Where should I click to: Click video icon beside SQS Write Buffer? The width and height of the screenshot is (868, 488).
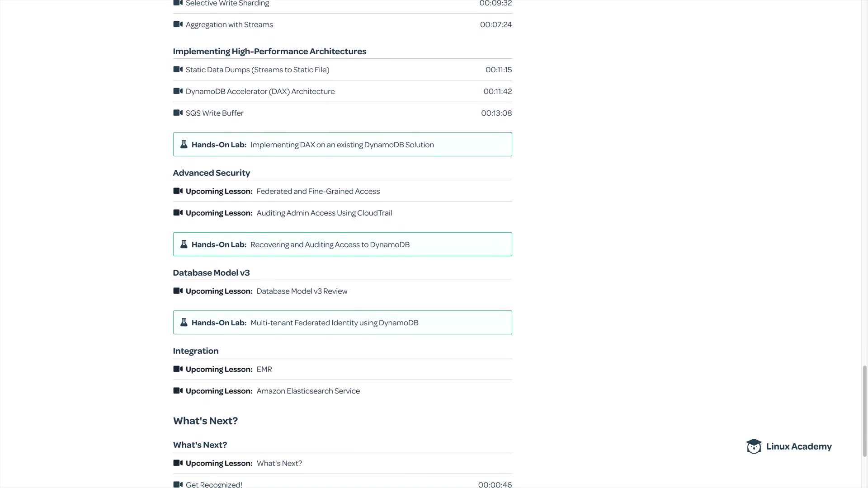point(178,113)
